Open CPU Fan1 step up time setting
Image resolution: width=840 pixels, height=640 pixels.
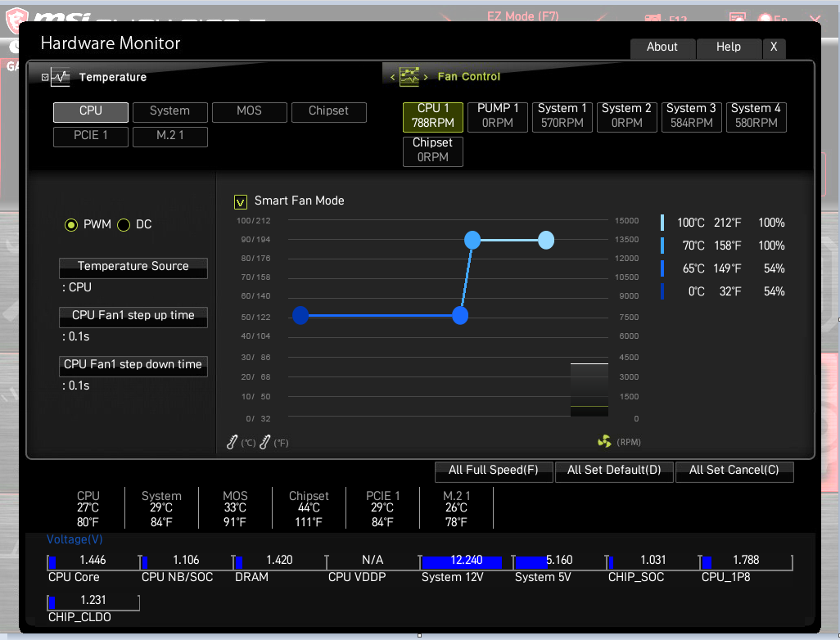[133, 317]
